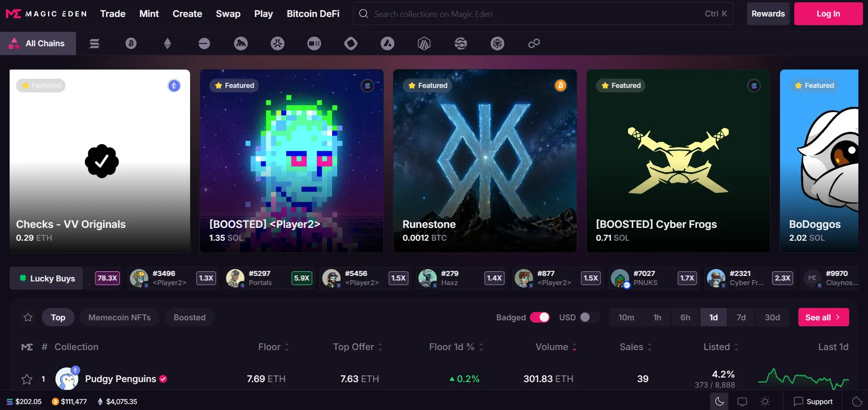The height and width of the screenshot is (410, 868).
Task: Sort collections by Floor column arrows
Action: 287,347
